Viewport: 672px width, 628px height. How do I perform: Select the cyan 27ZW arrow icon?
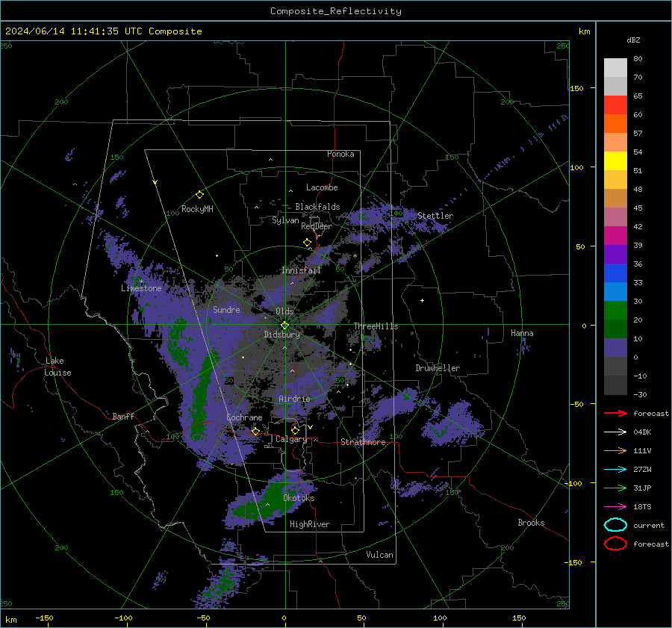click(x=615, y=470)
